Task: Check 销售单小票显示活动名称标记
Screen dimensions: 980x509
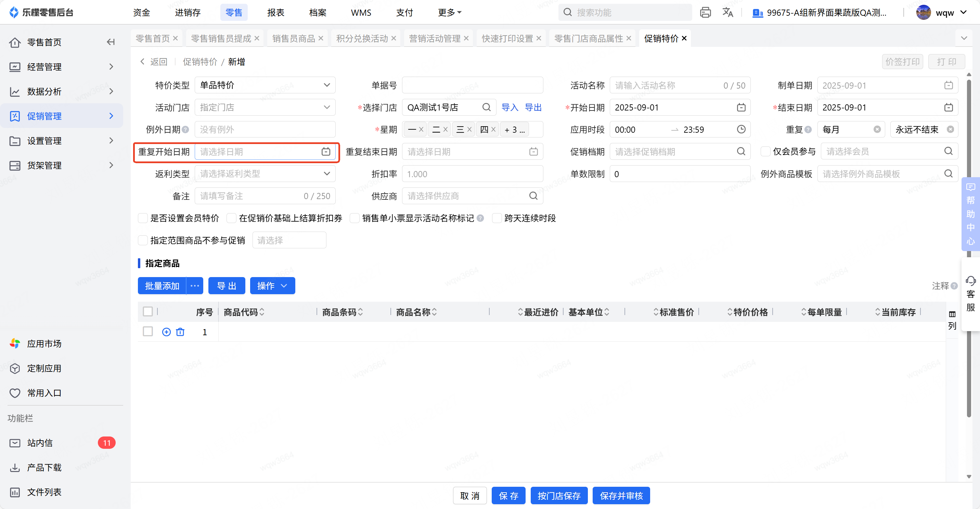Action: (x=354, y=218)
